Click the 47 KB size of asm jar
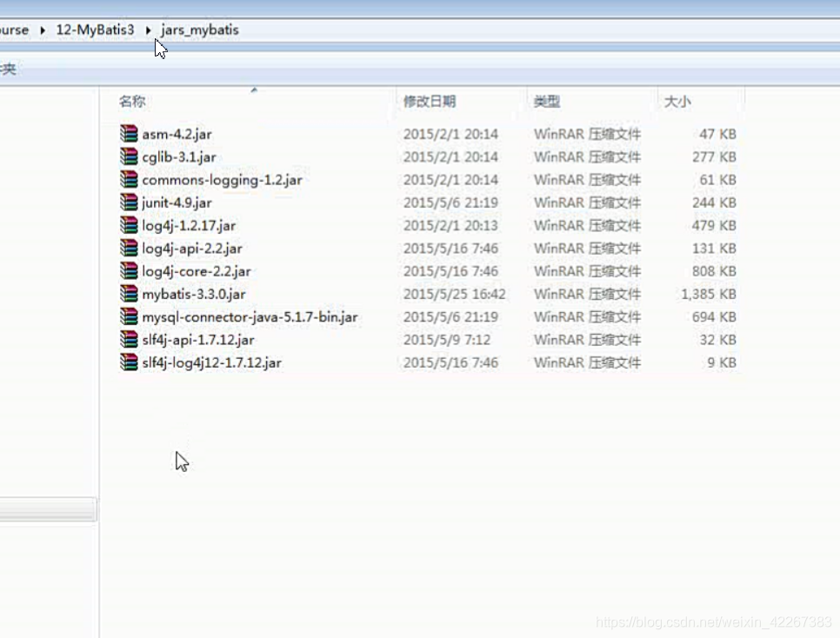 pos(717,134)
